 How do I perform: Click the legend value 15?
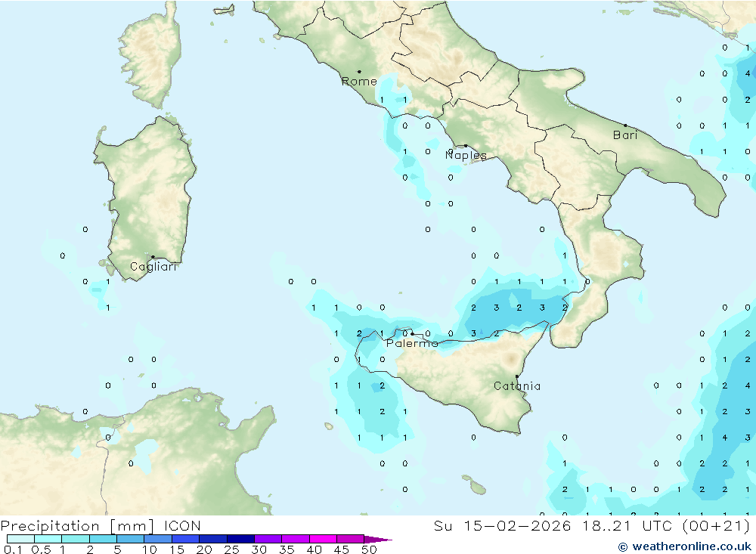pos(177,549)
